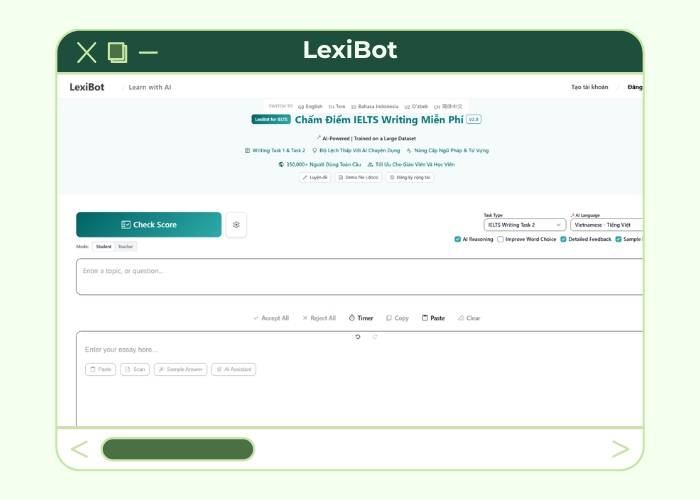The height and width of the screenshot is (500, 700).
Task: Click the Sample Answer button
Action: (180, 369)
